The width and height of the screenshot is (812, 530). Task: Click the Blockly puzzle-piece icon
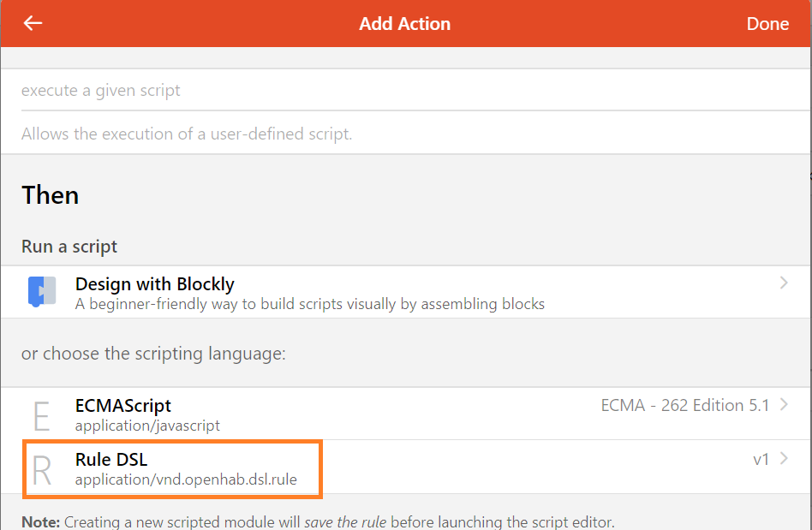(x=41, y=292)
